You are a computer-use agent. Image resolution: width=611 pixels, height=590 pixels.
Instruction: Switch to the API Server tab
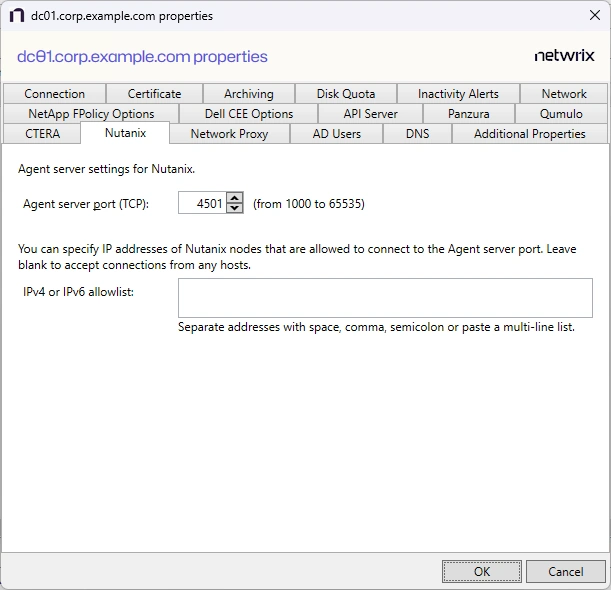point(370,114)
